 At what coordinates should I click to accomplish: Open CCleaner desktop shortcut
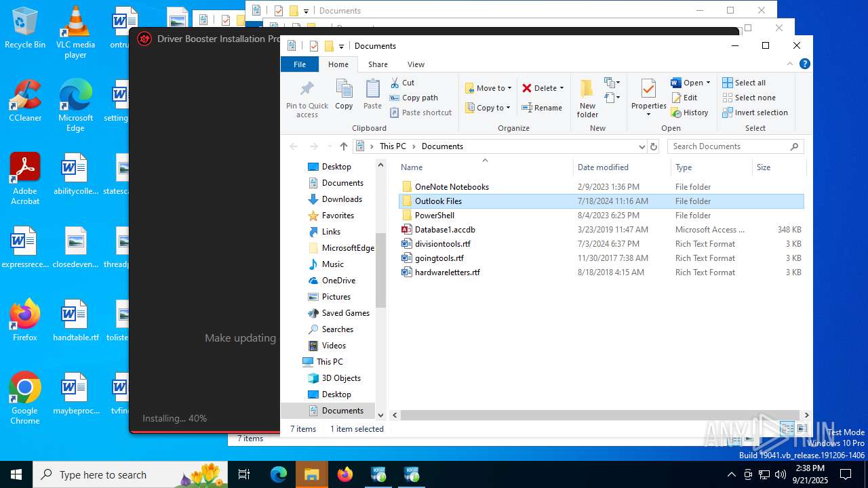click(25, 101)
